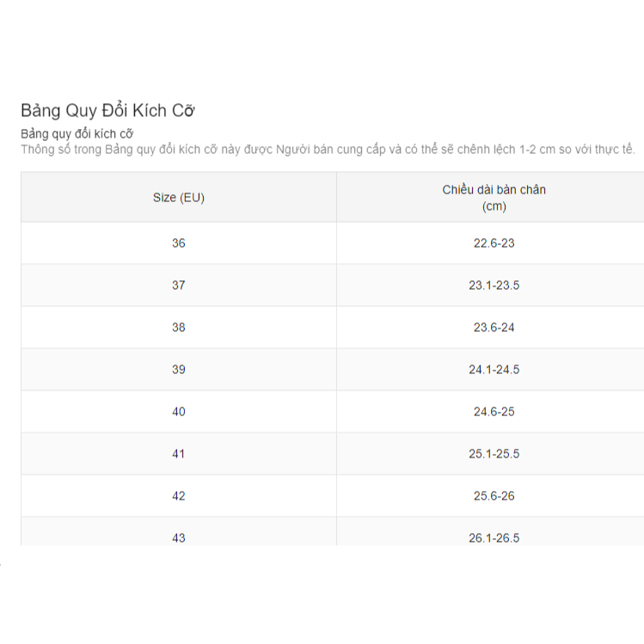Click the seller-provided size disclaimer text
644x644 pixels.
pyautogui.click(x=328, y=149)
